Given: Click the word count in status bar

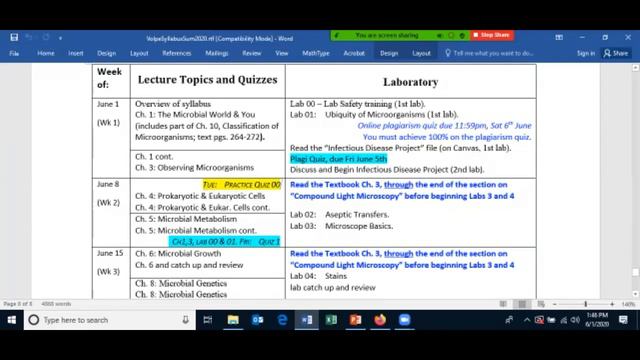Looking at the screenshot, I should [56, 304].
